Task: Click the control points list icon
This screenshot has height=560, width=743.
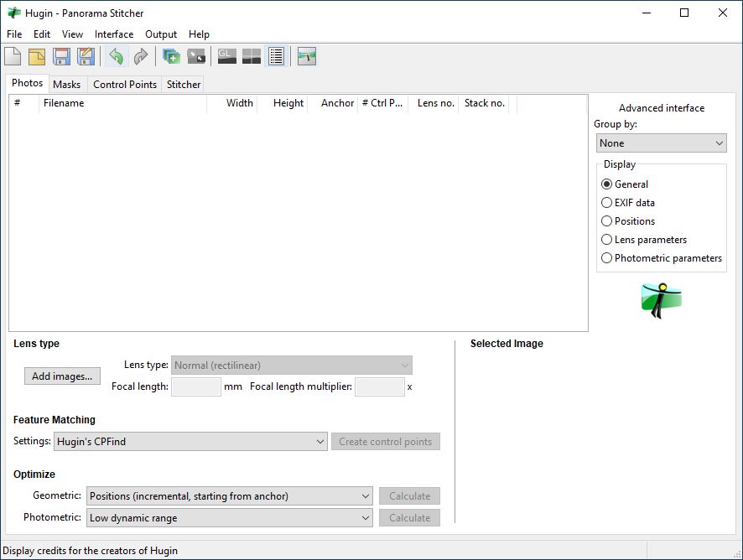Action: 276,56
